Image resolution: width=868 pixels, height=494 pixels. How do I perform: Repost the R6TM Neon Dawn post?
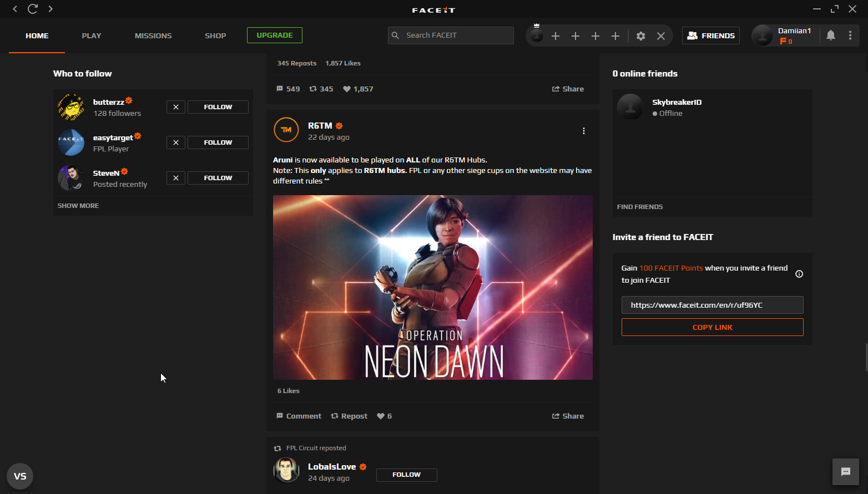coord(349,416)
